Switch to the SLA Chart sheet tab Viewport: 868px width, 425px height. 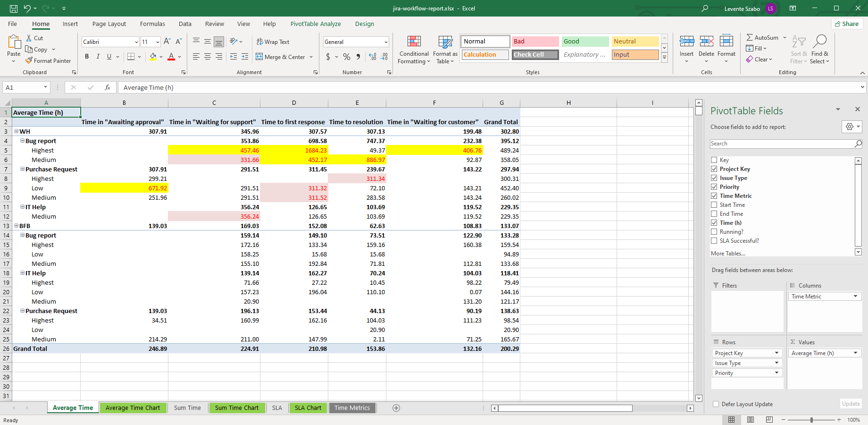[308, 408]
